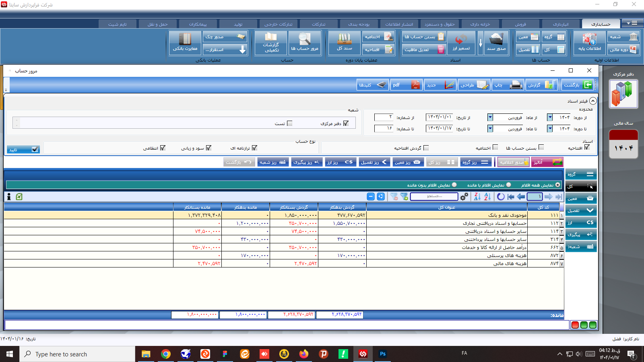Click the red status swatch at bottom
Image resolution: width=644 pixels, height=362 pixels.
click(x=575, y=325)
